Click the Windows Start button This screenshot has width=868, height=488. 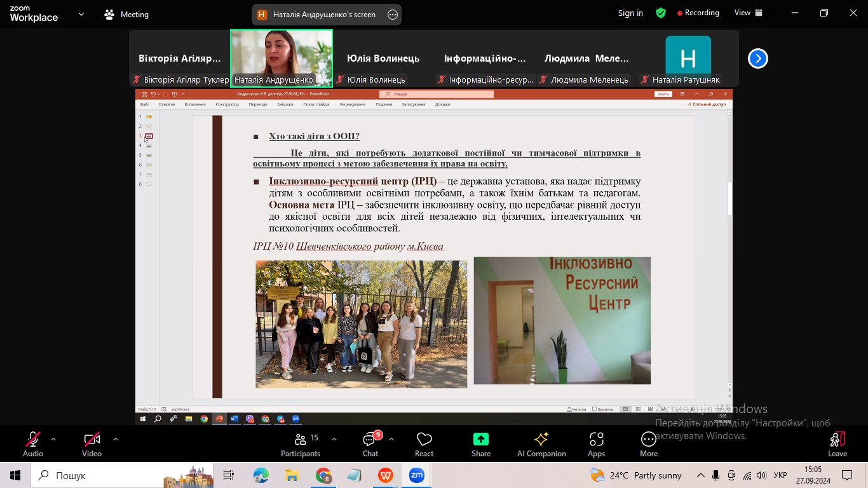click(x=15, y=475)
